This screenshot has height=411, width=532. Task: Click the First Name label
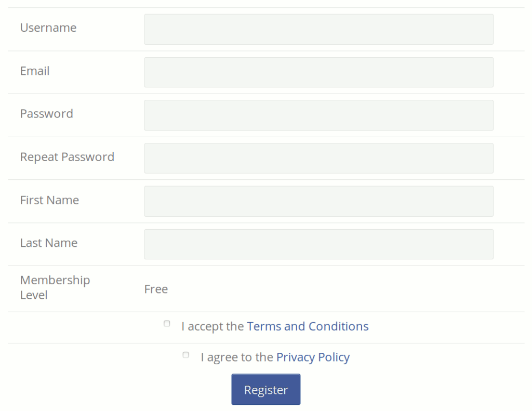49,200
